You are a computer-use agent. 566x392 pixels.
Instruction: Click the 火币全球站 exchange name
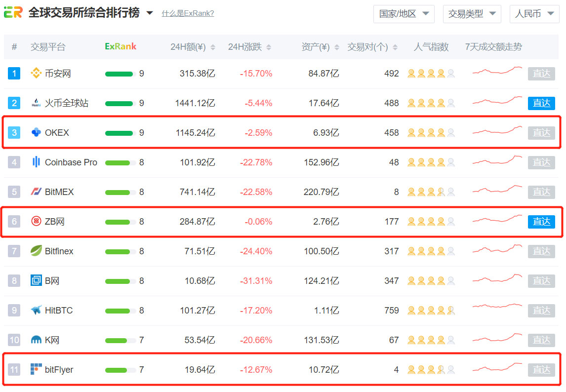point(66,103)
